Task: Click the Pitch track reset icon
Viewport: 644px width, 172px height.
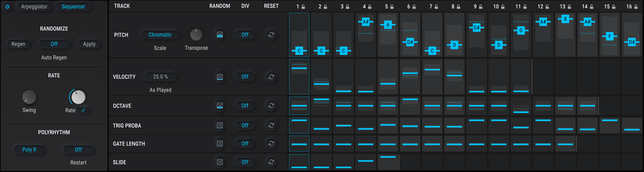Action: click(x=271, y=35)
